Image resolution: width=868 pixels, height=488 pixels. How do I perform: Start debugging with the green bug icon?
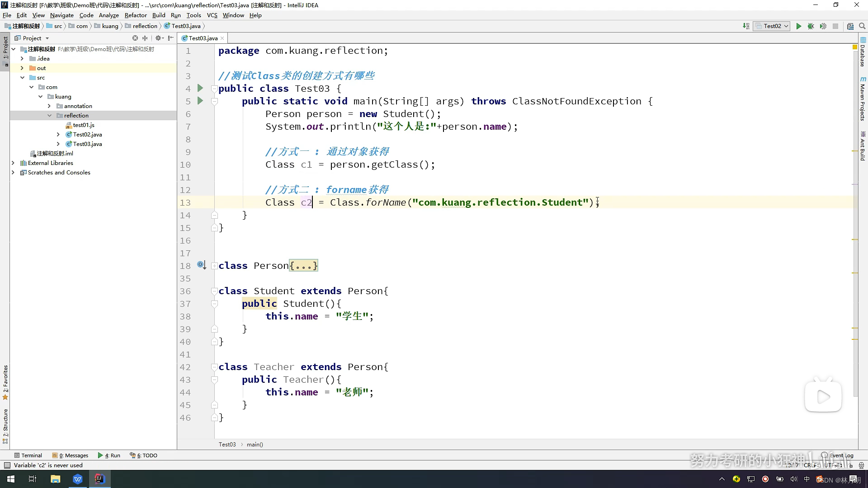click(x=811, y=26)
